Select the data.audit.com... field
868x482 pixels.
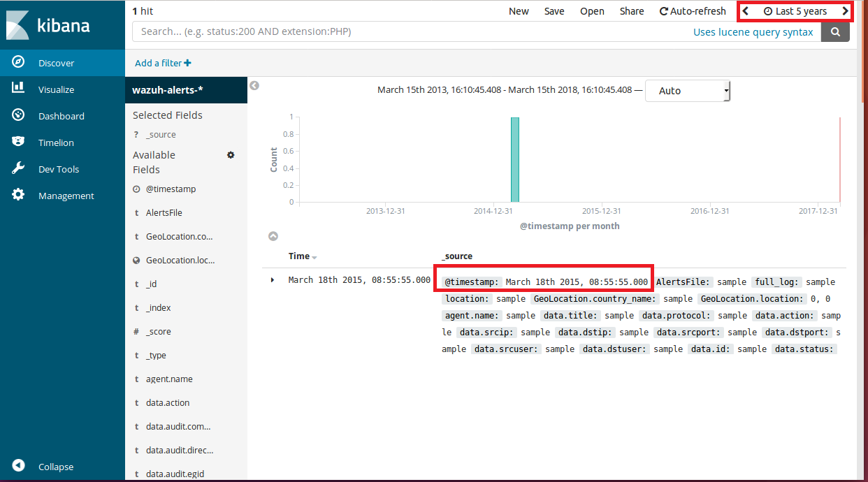pyautogui.click(x=178, y=426)
